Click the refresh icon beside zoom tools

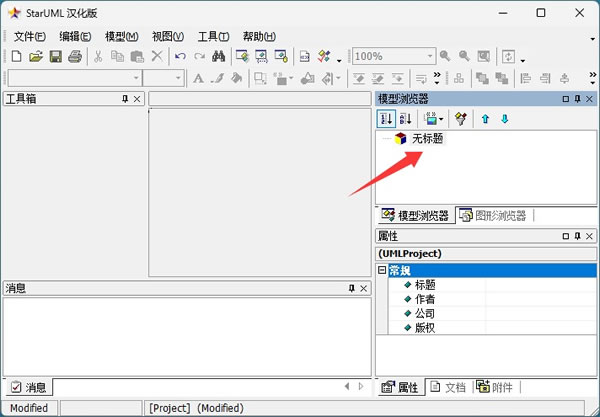pos(508,57)
